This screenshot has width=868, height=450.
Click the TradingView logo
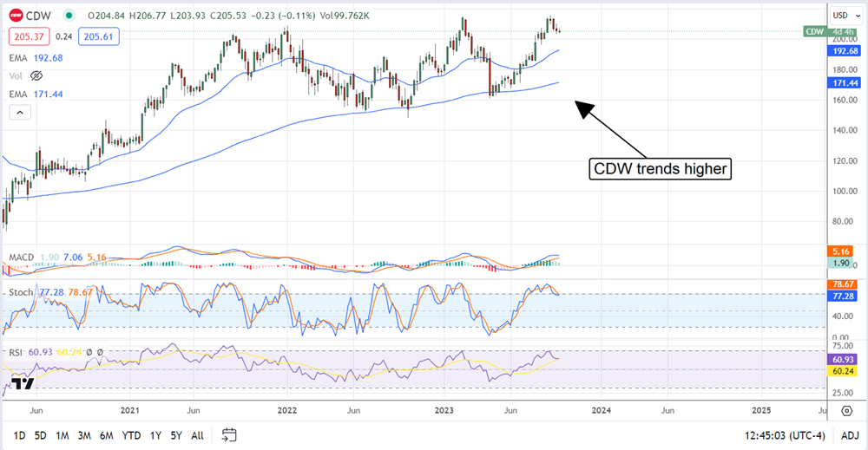pyautogui.click(x=23, y=382)
